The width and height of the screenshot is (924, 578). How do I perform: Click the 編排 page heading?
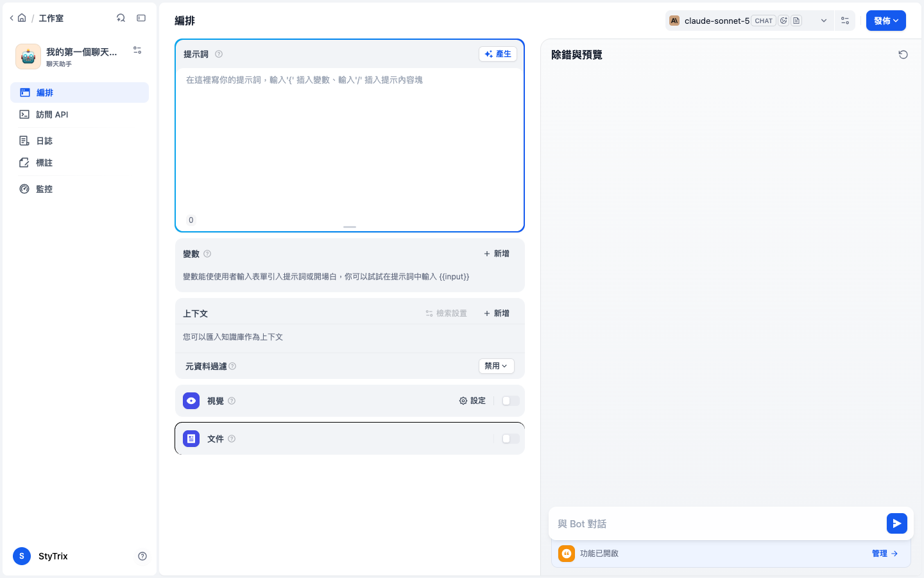coord(185,21)
